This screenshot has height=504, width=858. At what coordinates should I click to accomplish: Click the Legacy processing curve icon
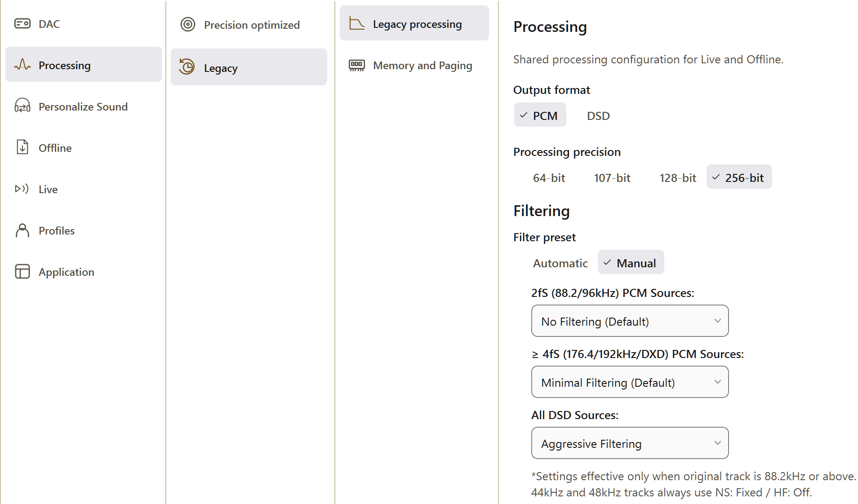tap(357, 23)
